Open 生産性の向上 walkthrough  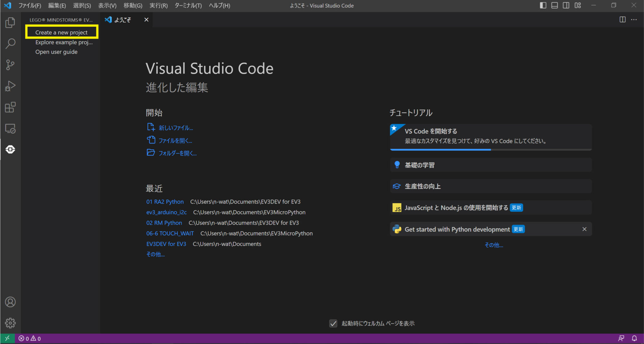point(491,186)
